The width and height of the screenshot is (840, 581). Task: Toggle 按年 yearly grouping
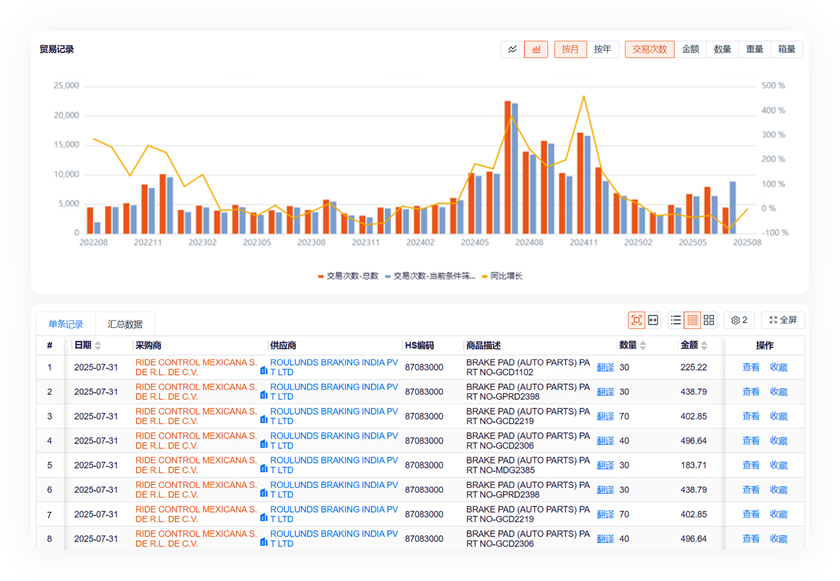click(603, 49)
